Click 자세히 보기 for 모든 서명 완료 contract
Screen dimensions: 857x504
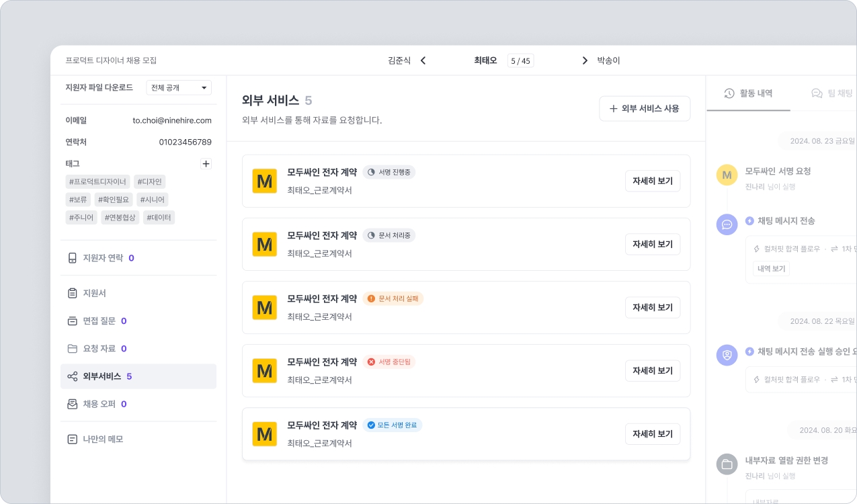tap(652, 434)
